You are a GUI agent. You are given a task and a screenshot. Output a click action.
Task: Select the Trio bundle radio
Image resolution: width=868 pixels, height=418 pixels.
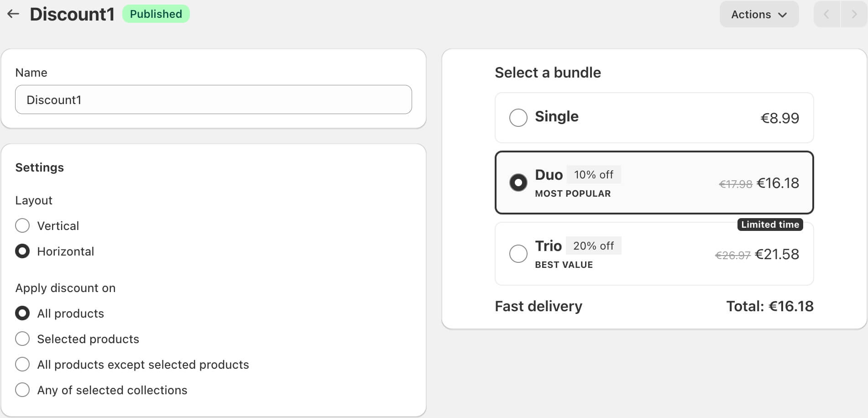tap(518, 254)
